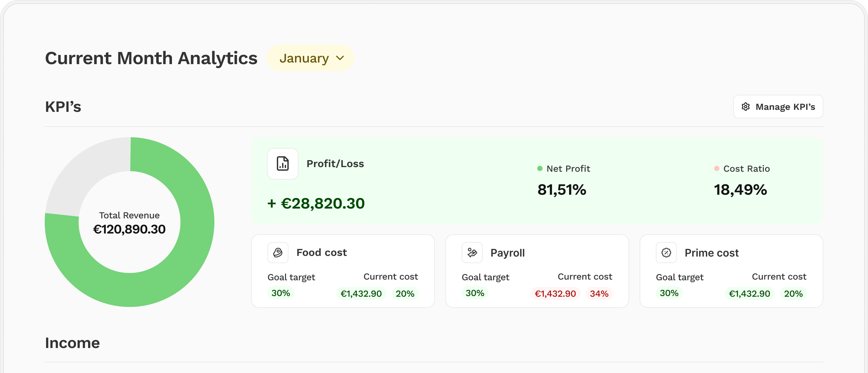Toggle the Food cost 30% goal badge

click(280, 293)
